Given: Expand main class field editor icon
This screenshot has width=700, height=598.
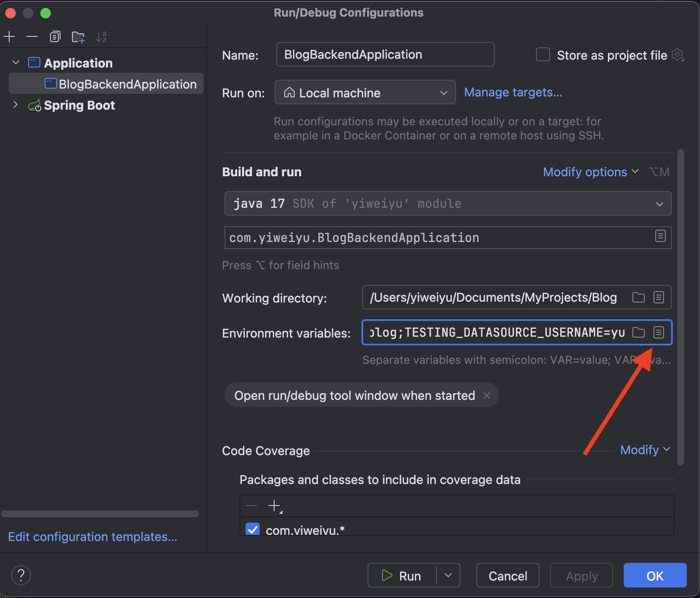Looking at the screenshot, I should [660, 236].
